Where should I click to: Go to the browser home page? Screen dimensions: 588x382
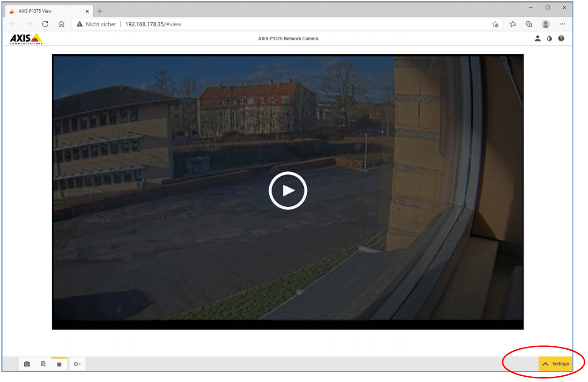point(61,24)
